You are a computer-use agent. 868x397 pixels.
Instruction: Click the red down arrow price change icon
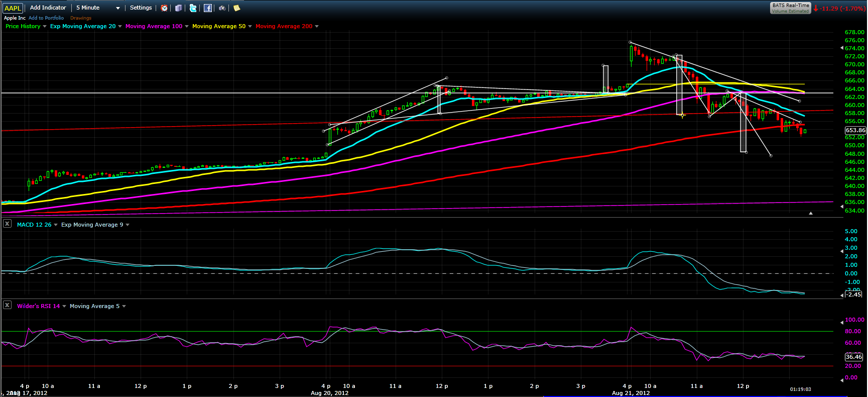click(816, 9)
